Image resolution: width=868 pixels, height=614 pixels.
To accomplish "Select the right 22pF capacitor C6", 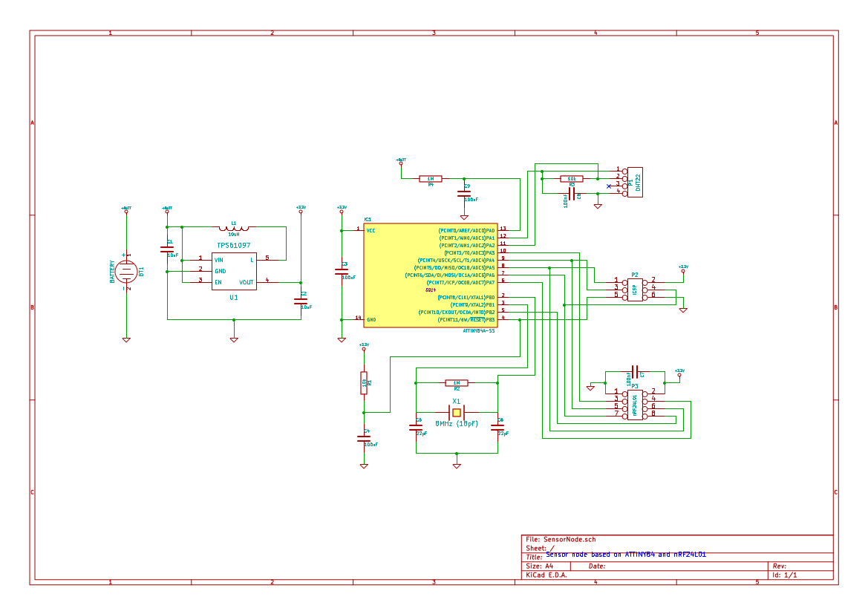I will click(x=497, y=428).
